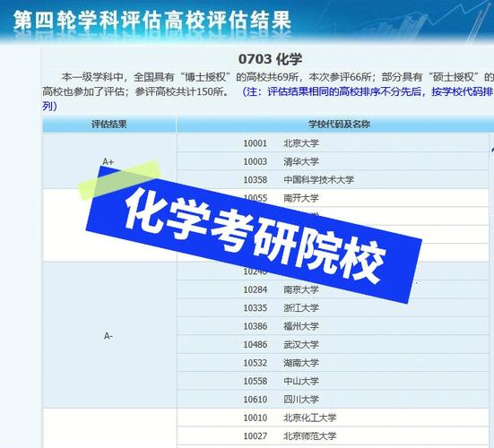Select the 中山大学 row
The width and height of the screenshot is (494, 448).
pyautogui.click(x=333, y=381)
